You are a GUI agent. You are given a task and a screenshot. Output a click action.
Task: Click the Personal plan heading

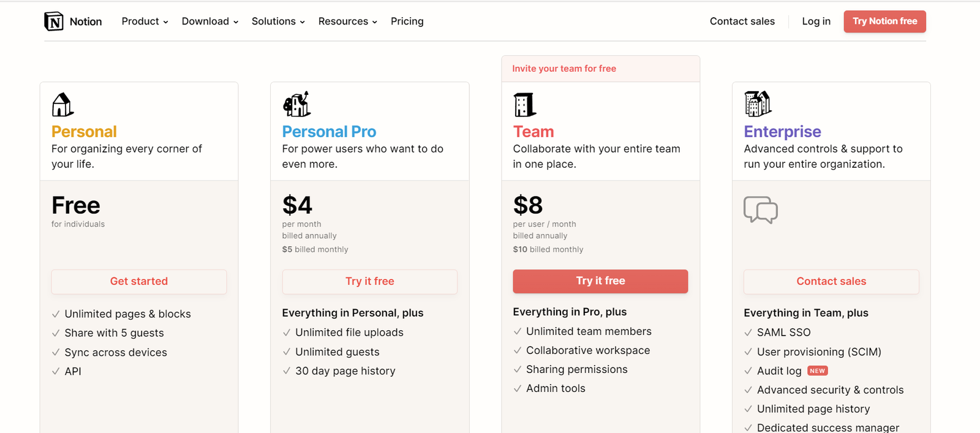point(84,132)
